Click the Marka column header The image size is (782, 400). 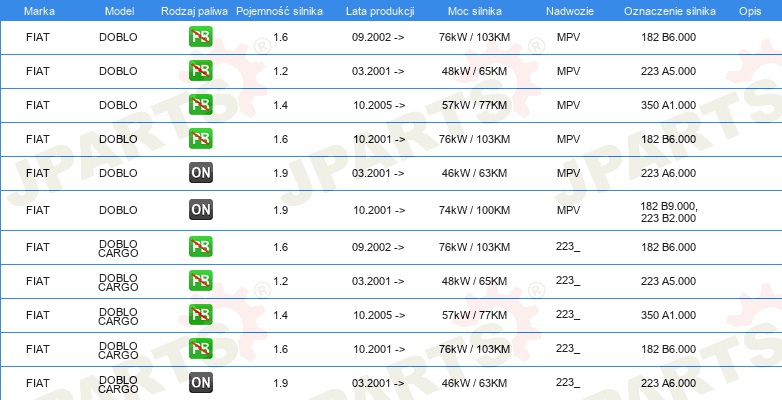39,11
